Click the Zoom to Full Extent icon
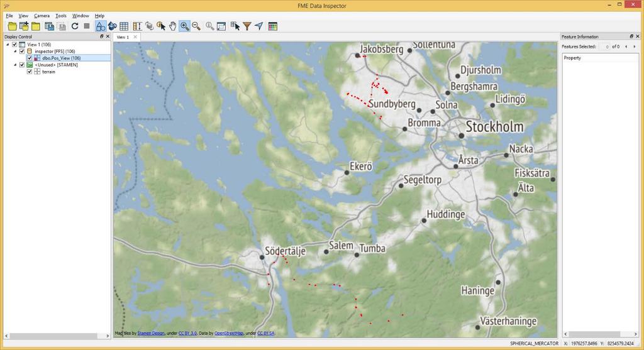 click(x=221, y=26)
